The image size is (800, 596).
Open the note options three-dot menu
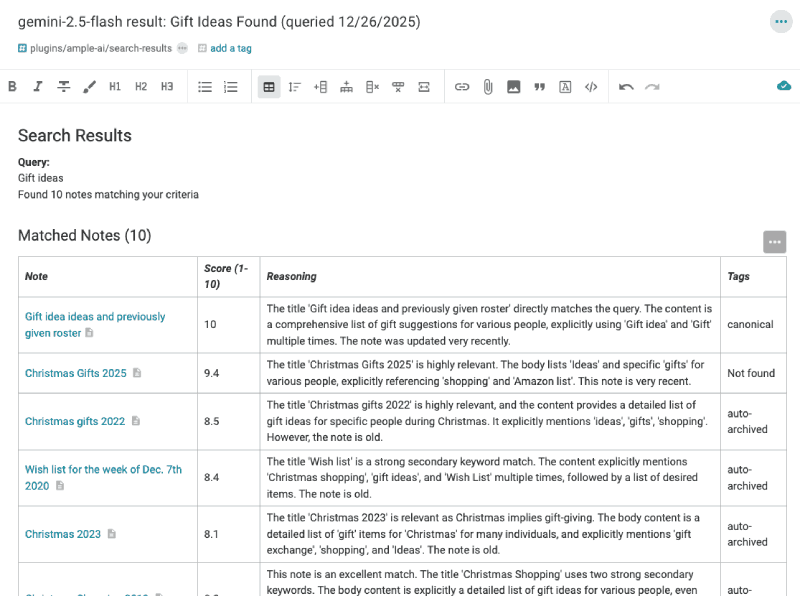pyautogui.click(x=781, y=22)
